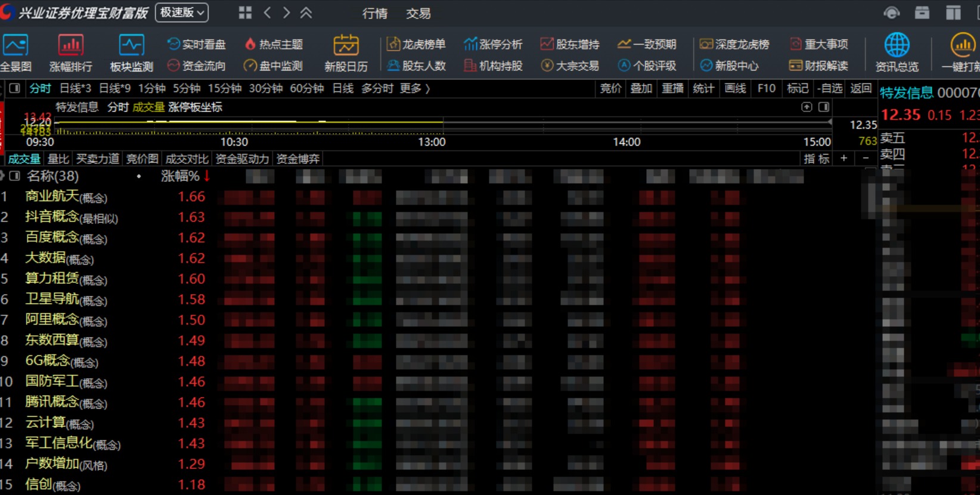
Task: Click the 统计 button
Action: tap(703, 88)
